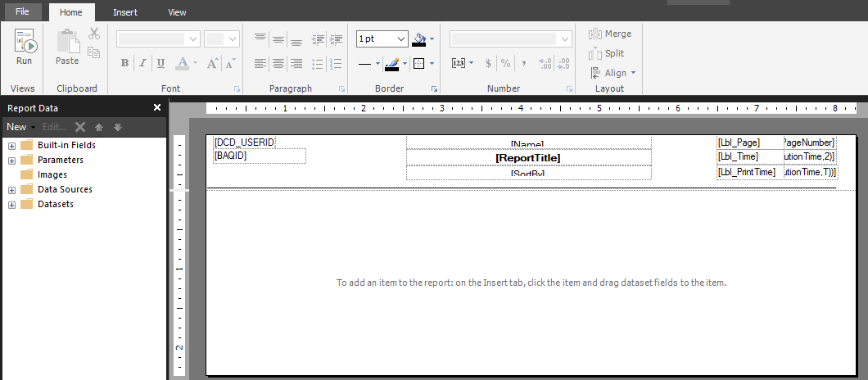Open the font family combo box
Image resolution: width=868 pixels, height=380 pixels.
pos(158,38)
